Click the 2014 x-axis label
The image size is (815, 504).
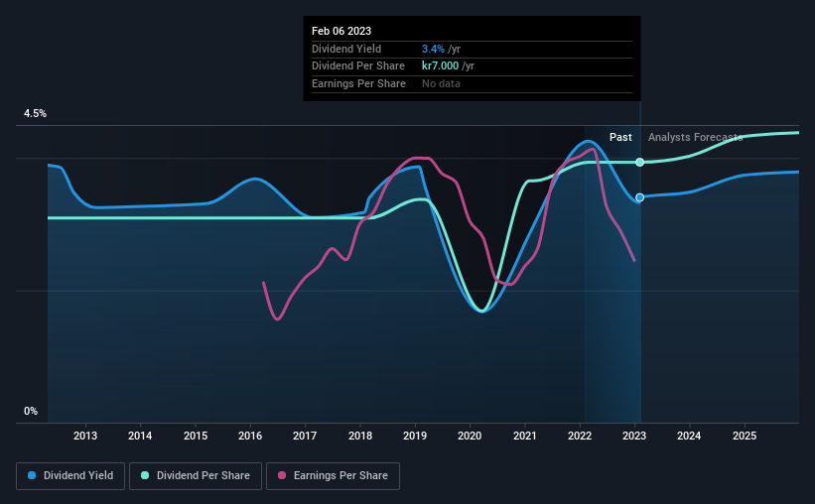[x=140, y=436]
